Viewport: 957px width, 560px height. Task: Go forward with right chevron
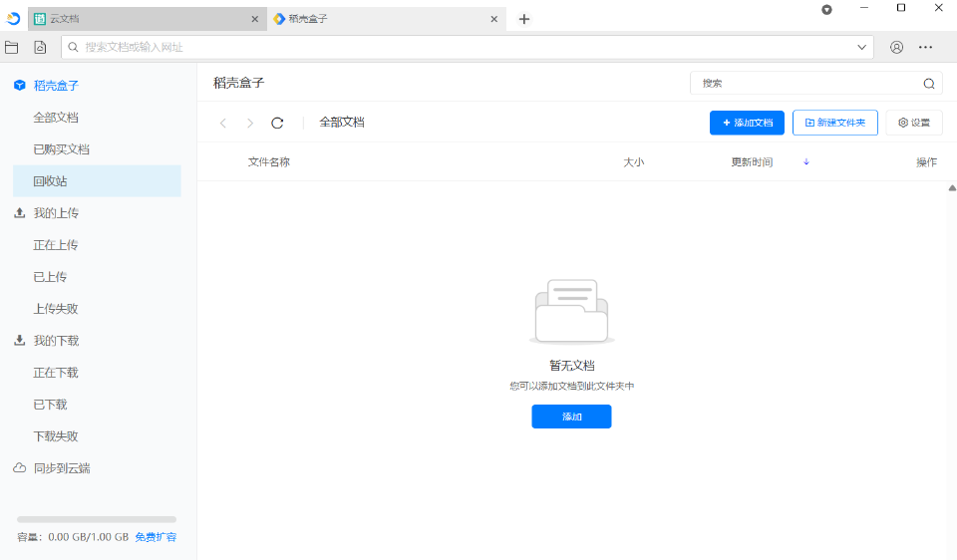tap(250, 123)
